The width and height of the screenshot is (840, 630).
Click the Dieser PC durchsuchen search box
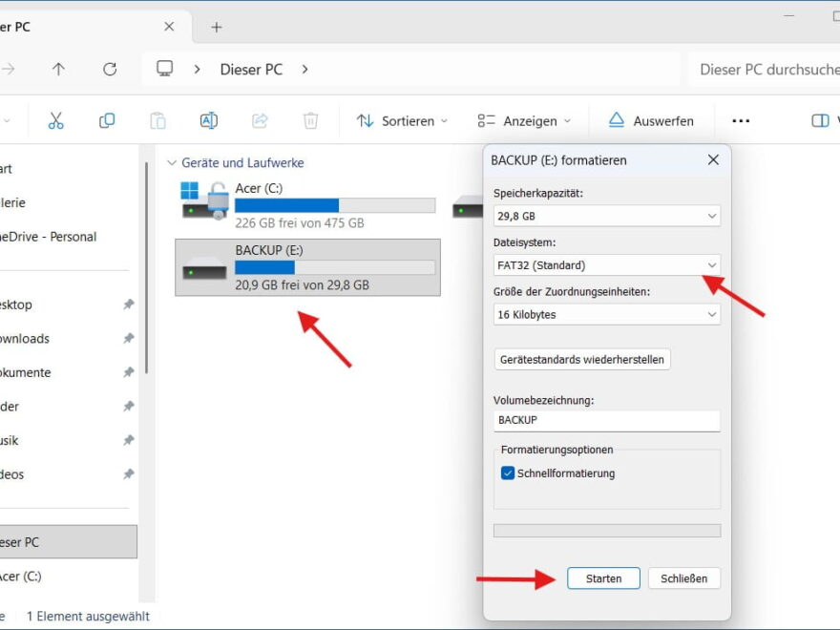(x=764, y=69)
